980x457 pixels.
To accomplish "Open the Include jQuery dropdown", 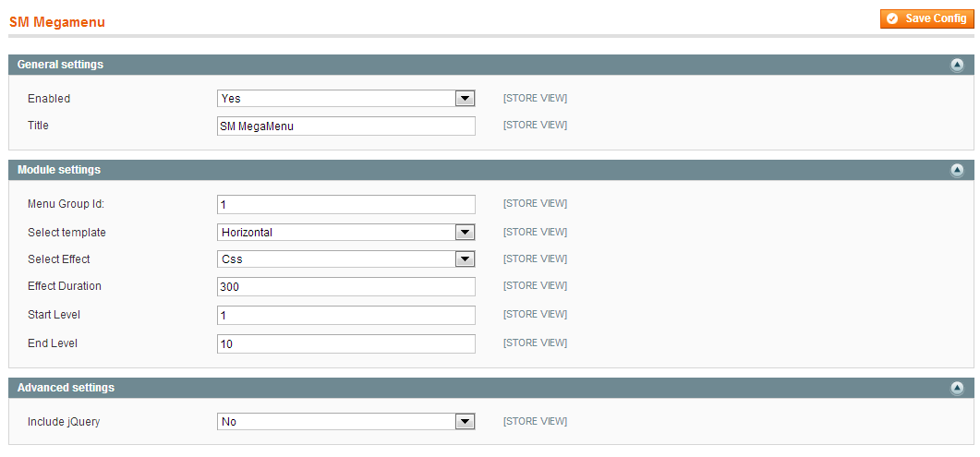I will pyautogui.click(x=346, y=422).
